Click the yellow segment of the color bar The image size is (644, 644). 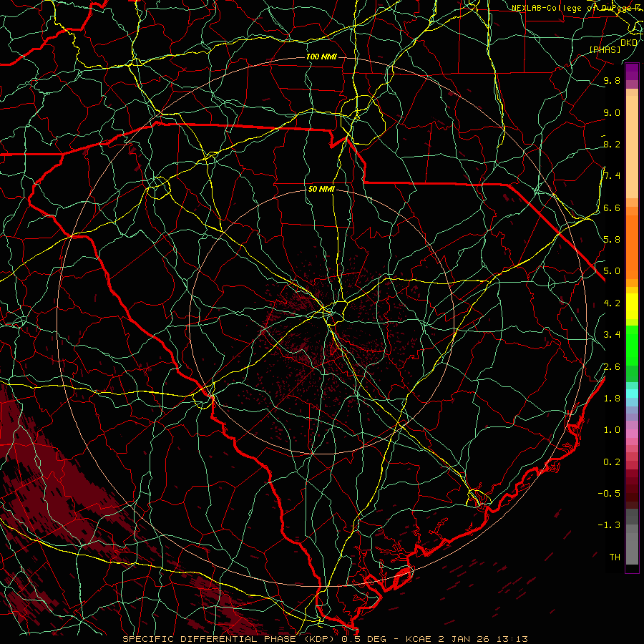point(632,306)
